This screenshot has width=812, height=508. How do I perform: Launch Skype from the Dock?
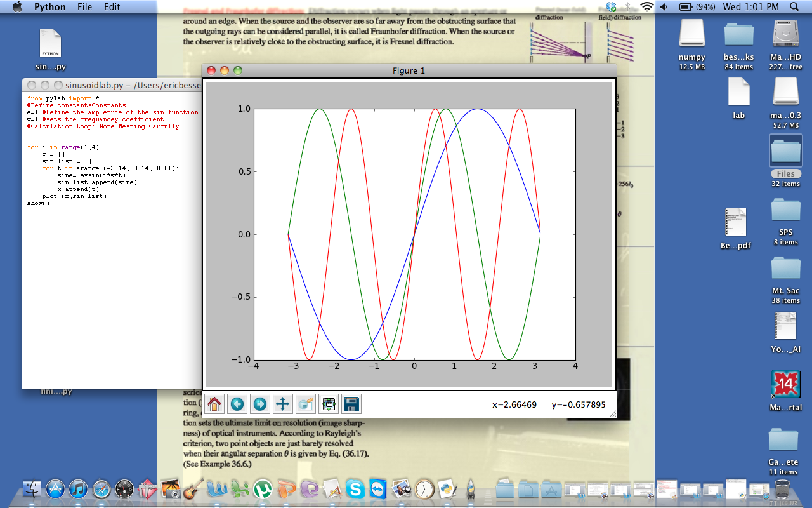pos(355,489)
